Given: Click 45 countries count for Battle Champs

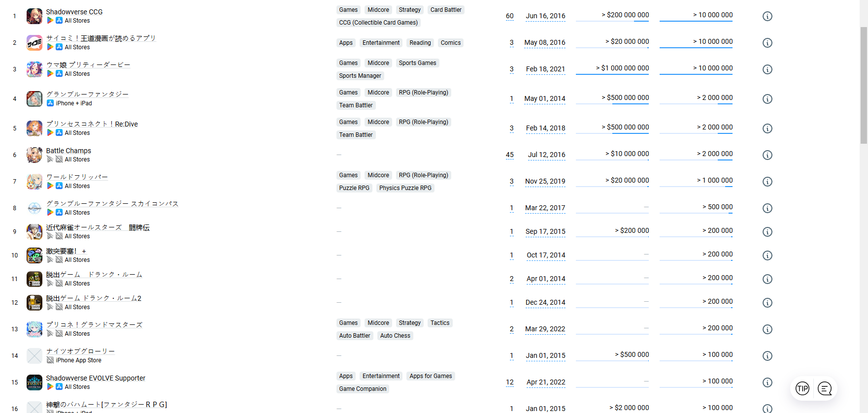Looking at the screenshot, I should coord(510,155).
